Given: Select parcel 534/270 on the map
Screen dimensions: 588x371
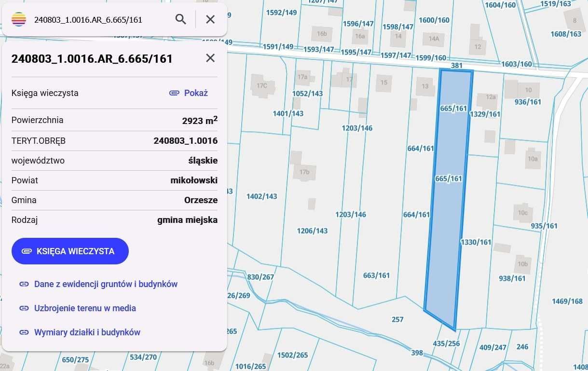Looking at the screenshot, I should click(143, 357).
